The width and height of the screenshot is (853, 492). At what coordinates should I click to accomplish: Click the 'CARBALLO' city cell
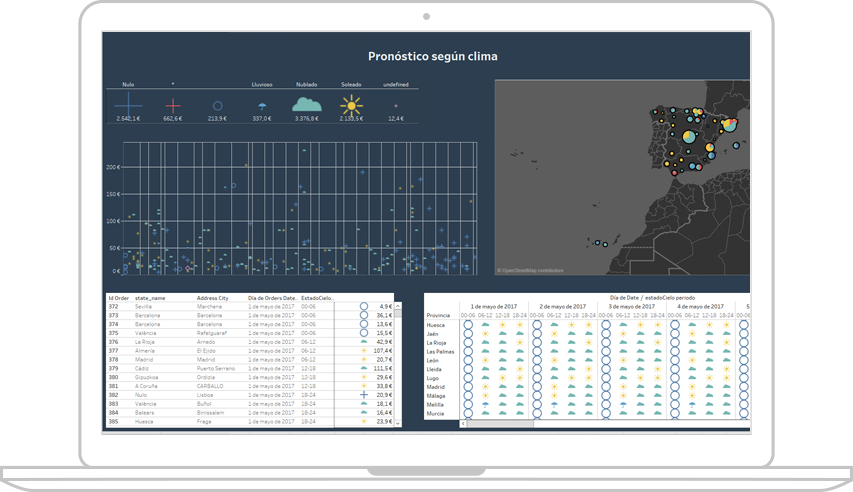coord(210,386)
